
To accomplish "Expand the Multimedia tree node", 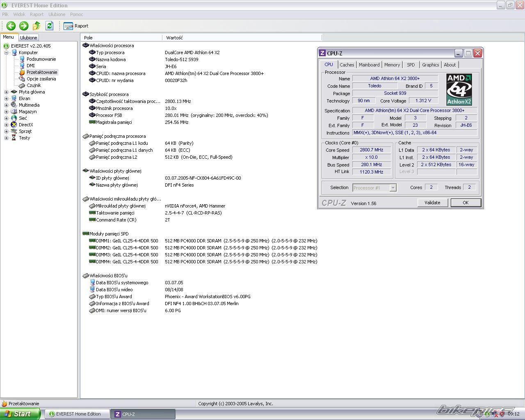I will pos(7,105).
